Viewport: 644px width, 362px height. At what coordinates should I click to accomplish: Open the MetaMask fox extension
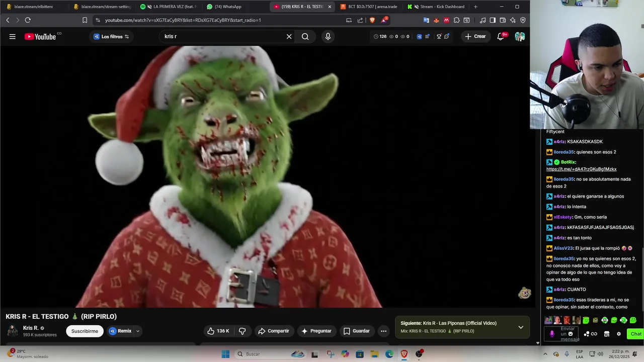(x=436, y=20)
